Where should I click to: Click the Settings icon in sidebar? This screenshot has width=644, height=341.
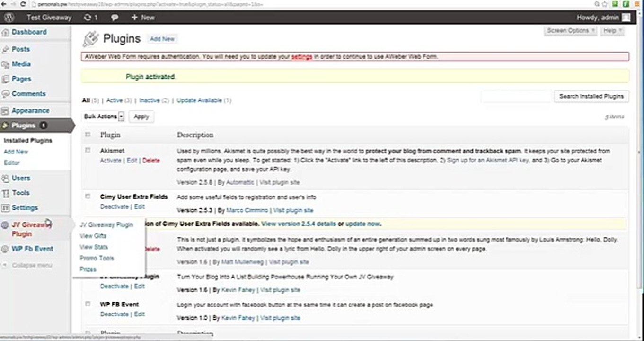[x=5, y=208]
